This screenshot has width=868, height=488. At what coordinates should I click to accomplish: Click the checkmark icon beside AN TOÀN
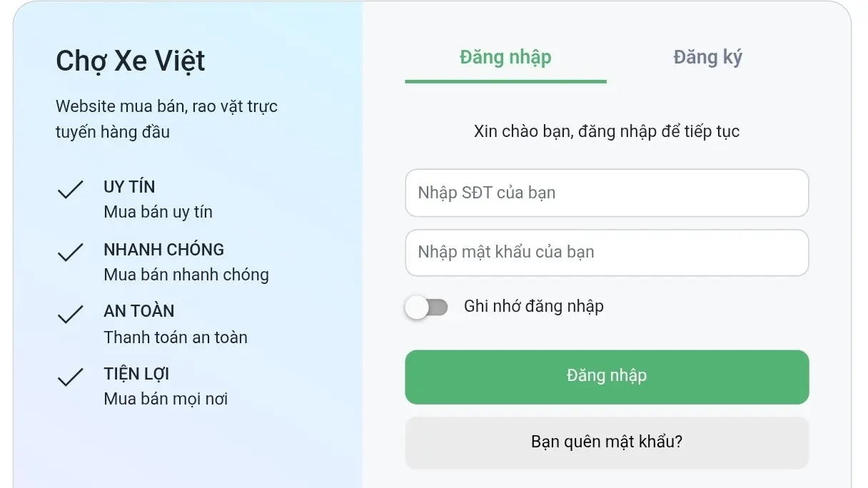[x=70, y=314]
